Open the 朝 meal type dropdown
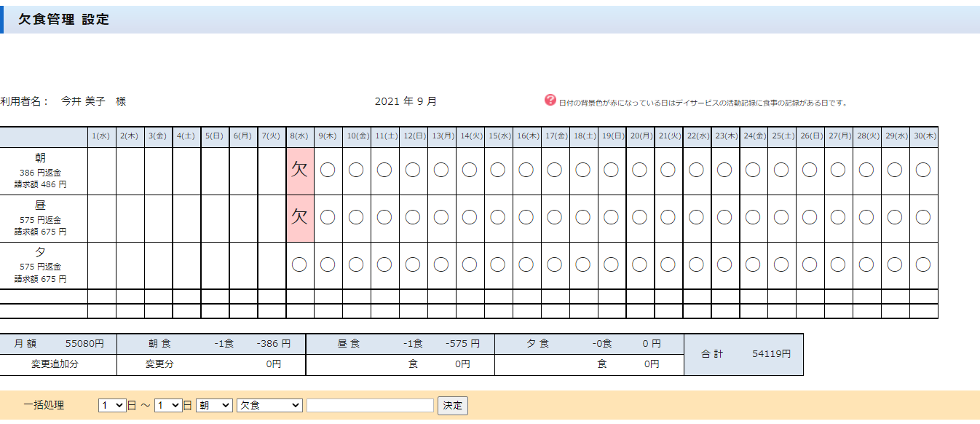Viewport: 980px width, 424px height. pyautogui.click(x=214, y=405)
